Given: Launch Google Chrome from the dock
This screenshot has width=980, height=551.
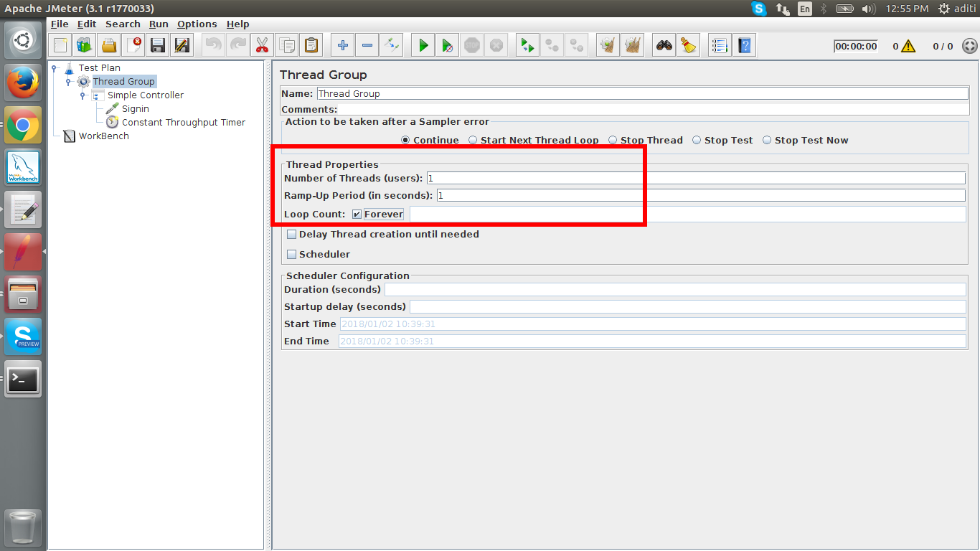Looking at the screenshot, I should (x=23, y=126).
